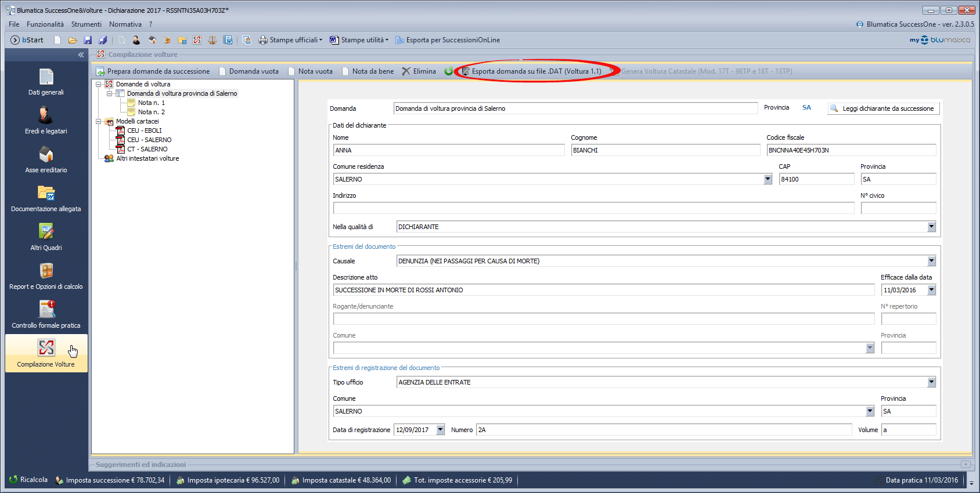
Task: Open Causale dropdown
Action: coord(931,261)
